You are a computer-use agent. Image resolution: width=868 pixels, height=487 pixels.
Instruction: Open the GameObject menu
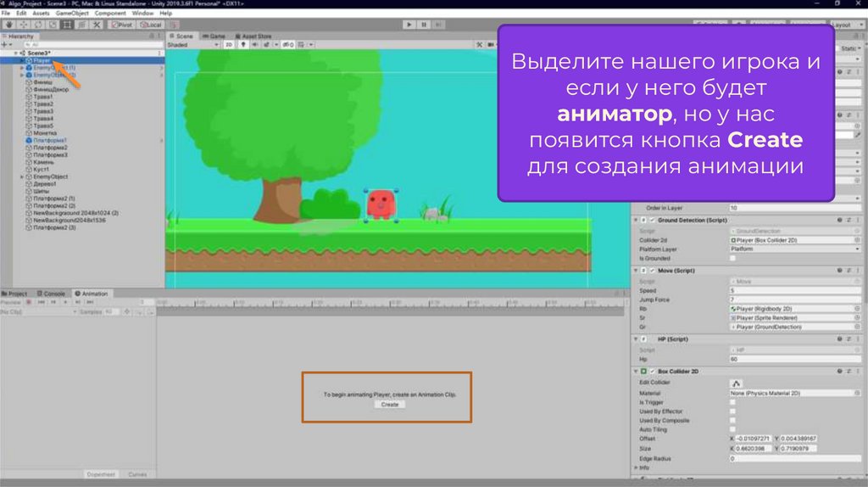point(72,14)
